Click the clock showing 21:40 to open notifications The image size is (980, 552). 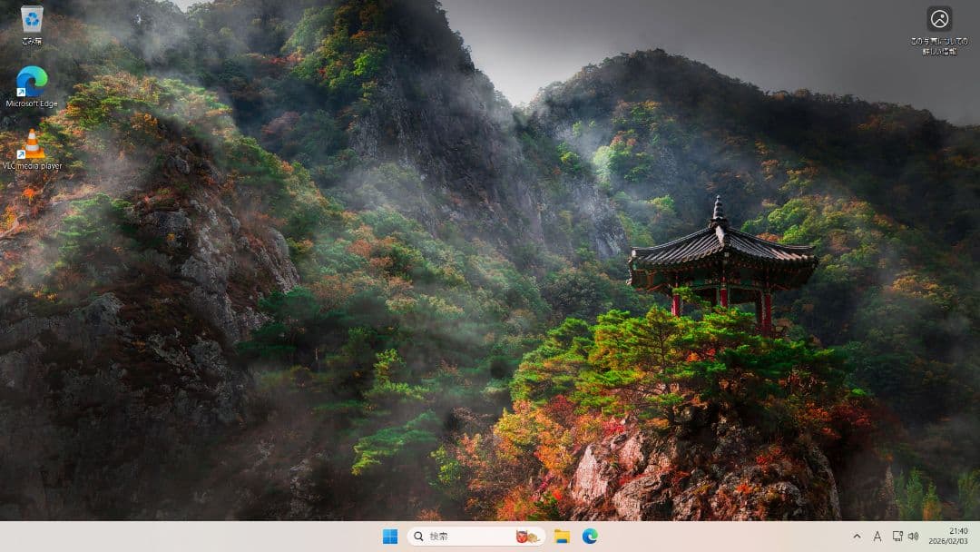952,536
